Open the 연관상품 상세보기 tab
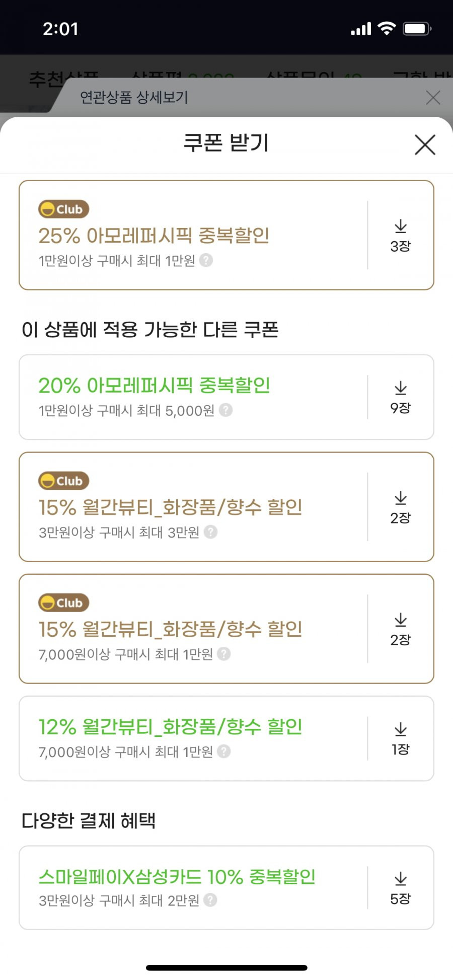 pyautogui.click(x=134, y=97)
